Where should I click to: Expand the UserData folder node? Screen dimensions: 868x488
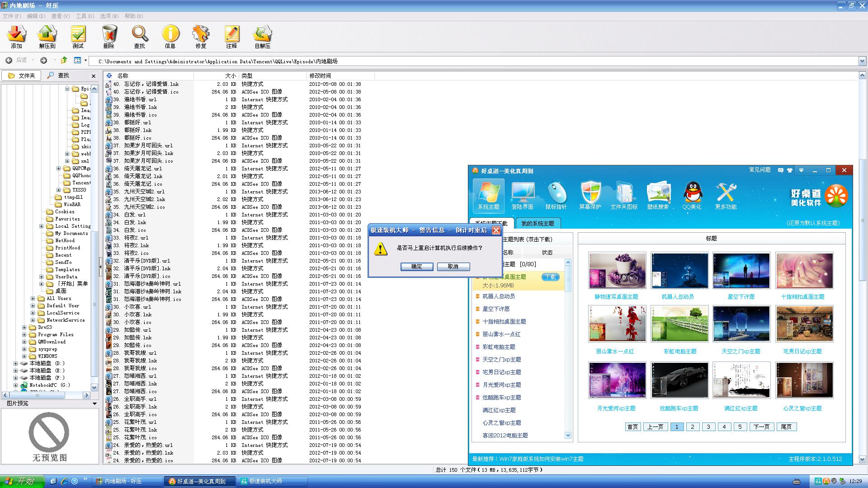pyautogui.click(x=41, y=277)
